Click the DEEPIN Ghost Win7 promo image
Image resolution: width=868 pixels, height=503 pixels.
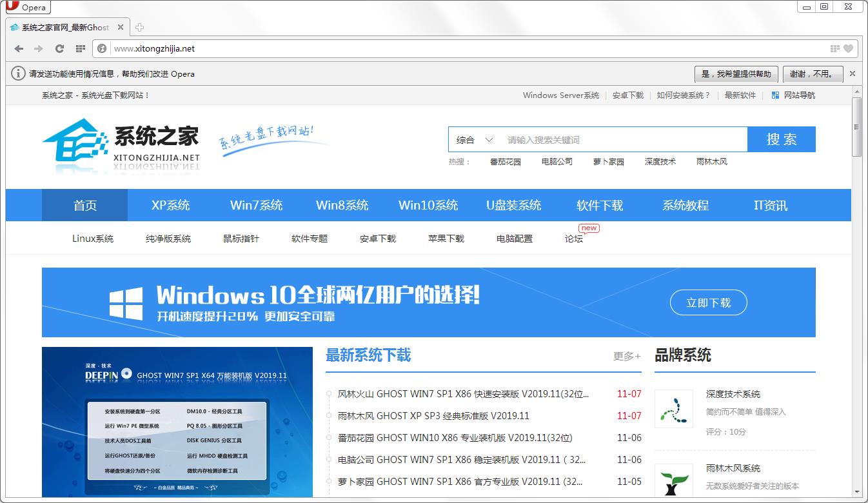point(177,422)
